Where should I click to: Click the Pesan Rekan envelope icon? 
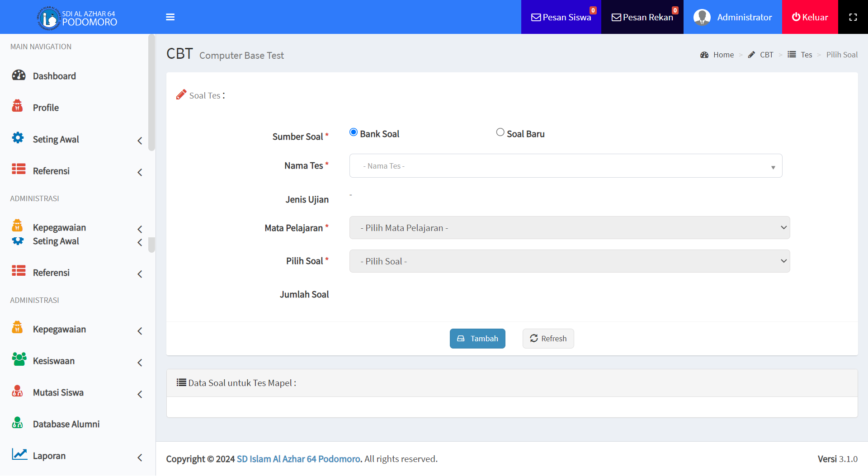pos(616,18)
